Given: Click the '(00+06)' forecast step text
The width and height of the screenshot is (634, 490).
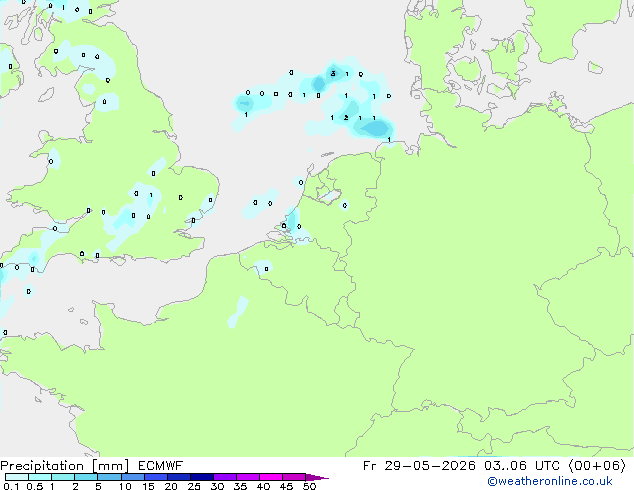Looking at the screenshot, I should [x=597, y=465].
